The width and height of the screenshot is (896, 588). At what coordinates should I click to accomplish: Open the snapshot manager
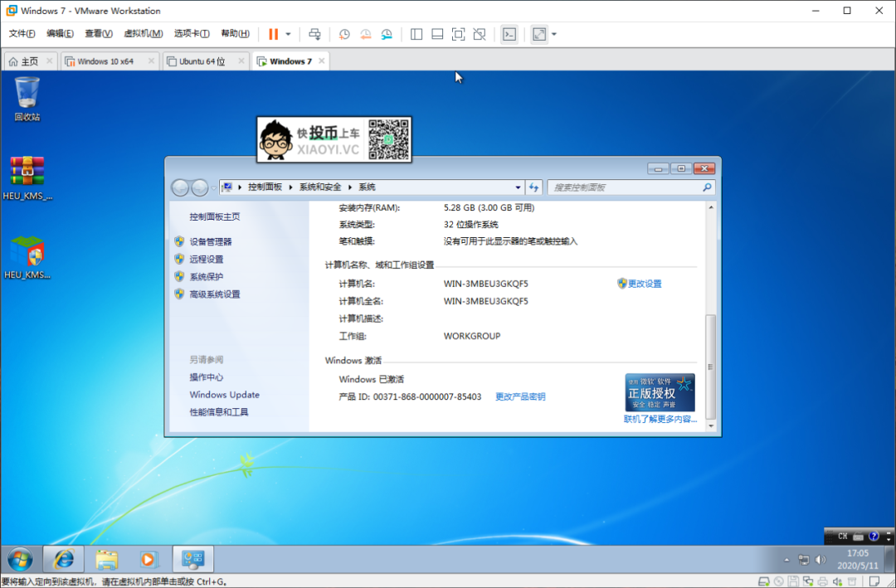coord(386,34)
